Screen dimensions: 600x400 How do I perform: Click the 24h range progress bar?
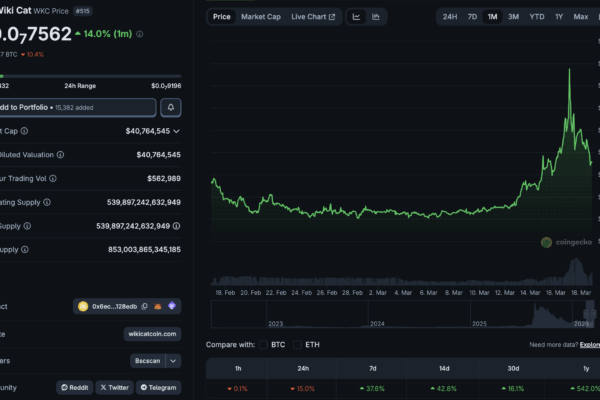click(90, 77)
